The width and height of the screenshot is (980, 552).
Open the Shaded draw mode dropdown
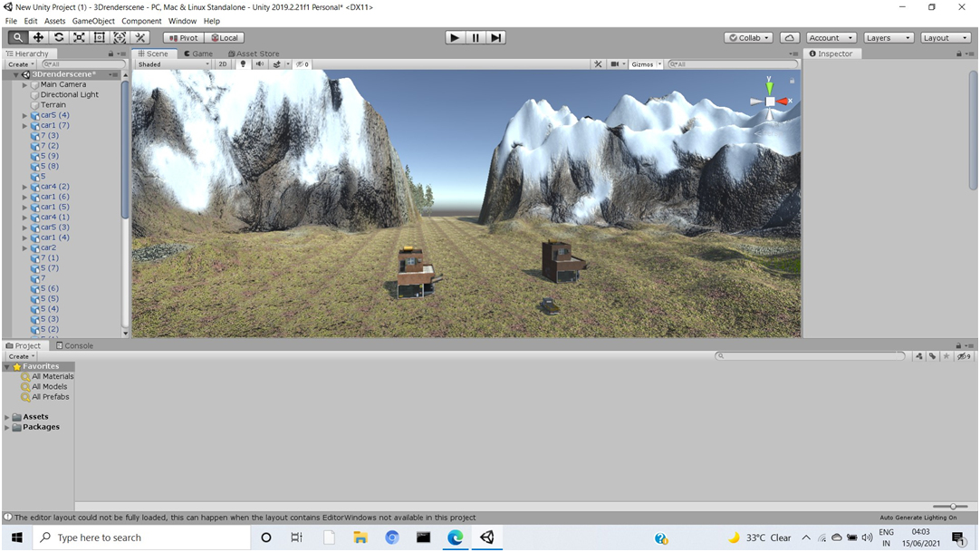click(172, 63)
